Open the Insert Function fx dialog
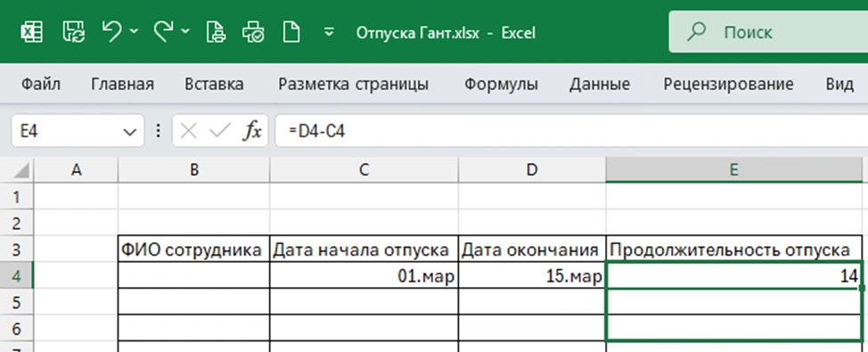 (252, 131)
